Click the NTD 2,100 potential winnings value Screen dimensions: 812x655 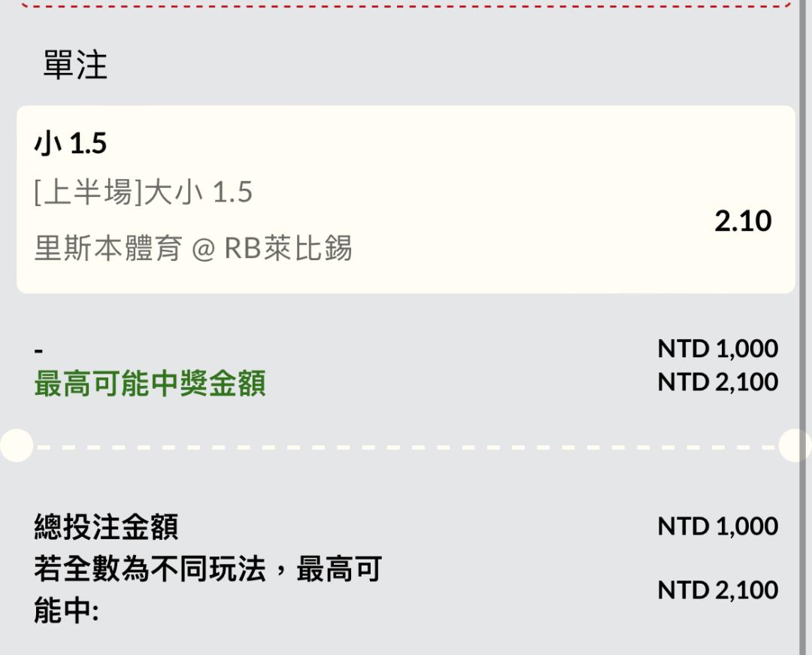(x=718, y=382)
